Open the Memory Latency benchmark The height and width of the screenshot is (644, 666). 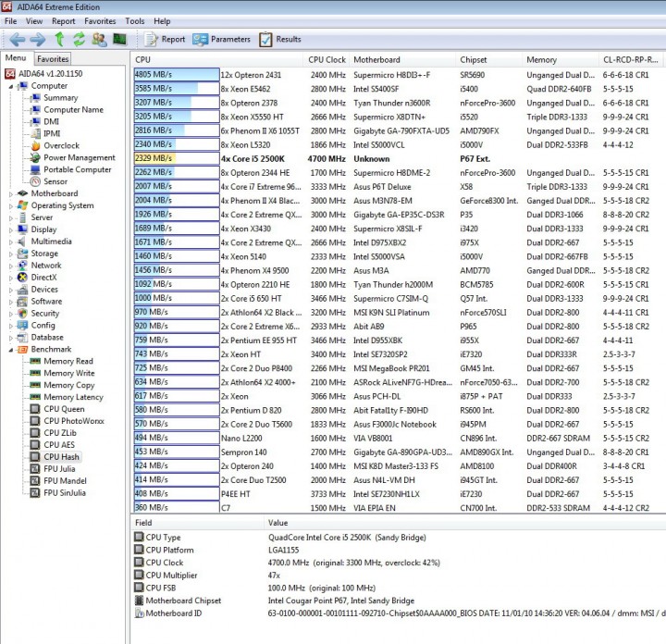point(73,397)
